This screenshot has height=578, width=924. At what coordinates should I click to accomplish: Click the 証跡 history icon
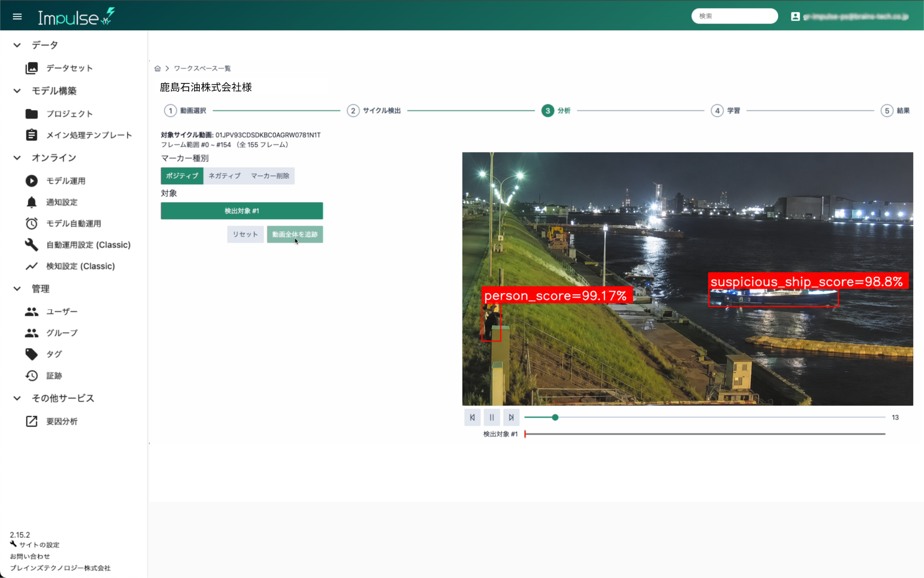click(32, 376)
